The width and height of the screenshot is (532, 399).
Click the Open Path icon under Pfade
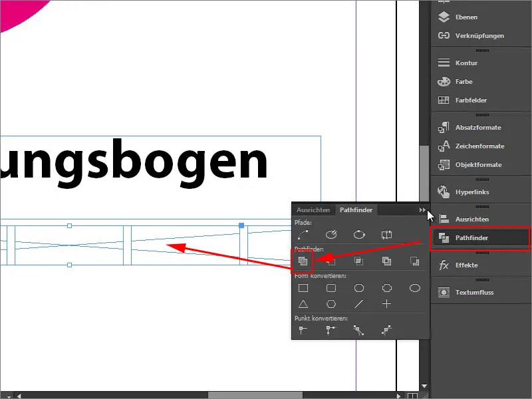(x=331, y=235)
